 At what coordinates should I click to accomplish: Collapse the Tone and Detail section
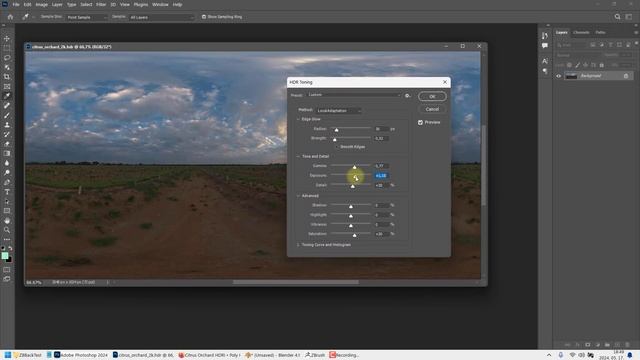pyautogui.click(x=298, y=156)
